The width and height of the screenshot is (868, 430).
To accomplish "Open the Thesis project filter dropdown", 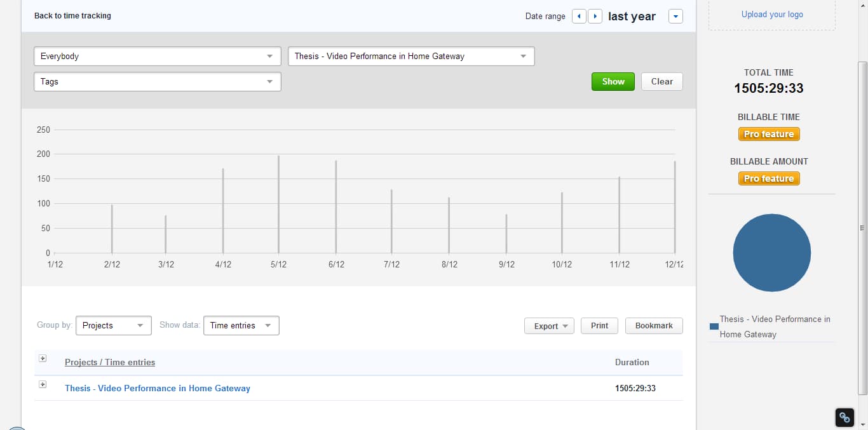I will [411, 56].
